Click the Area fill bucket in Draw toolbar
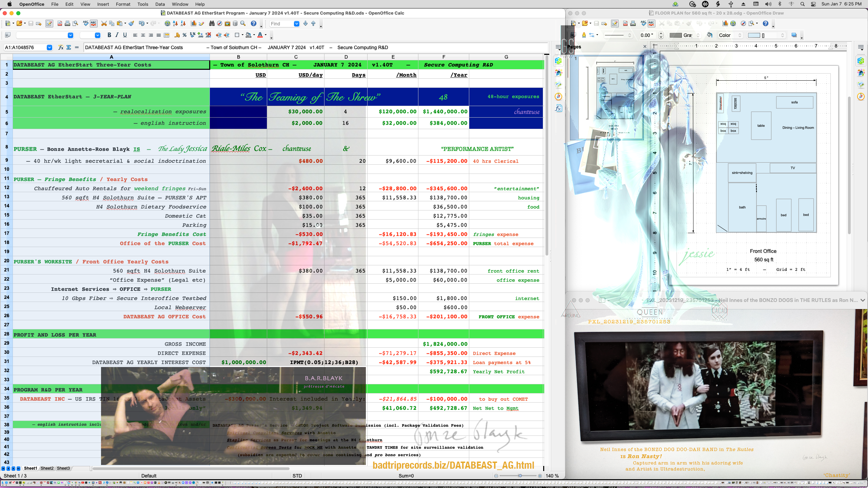The height and width of the screenshot is (488, 868). pyautogui.click(x=710, y=35)
